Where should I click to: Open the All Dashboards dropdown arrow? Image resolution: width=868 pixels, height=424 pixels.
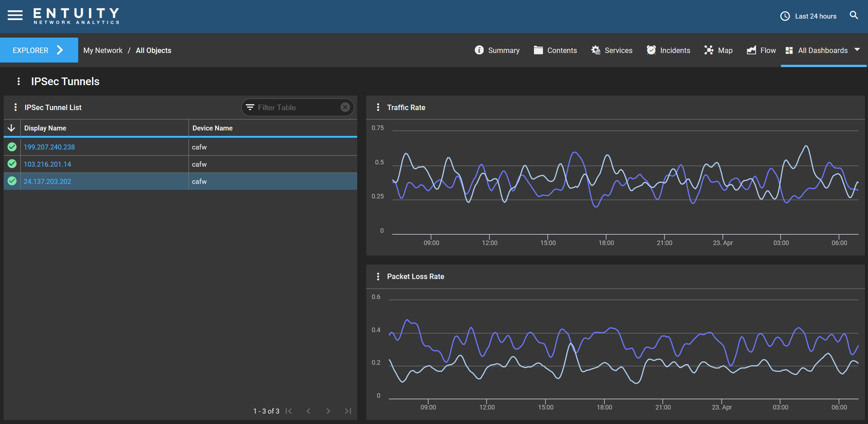(x=857, y=49)
